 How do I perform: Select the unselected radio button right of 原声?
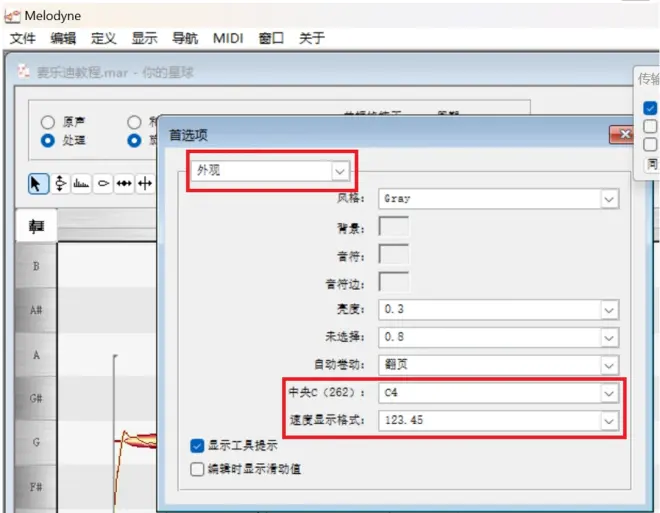click(x=134, y=122)
